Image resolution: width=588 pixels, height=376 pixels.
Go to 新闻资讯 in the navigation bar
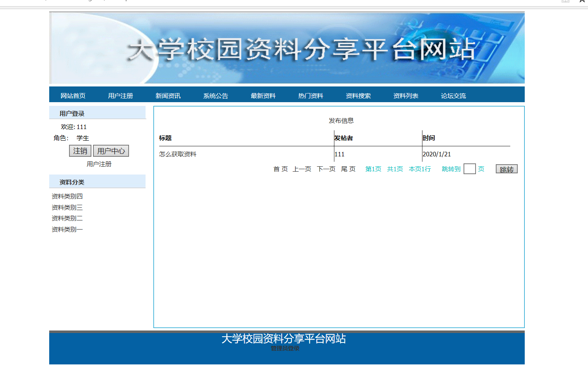(x=168, y=96)
